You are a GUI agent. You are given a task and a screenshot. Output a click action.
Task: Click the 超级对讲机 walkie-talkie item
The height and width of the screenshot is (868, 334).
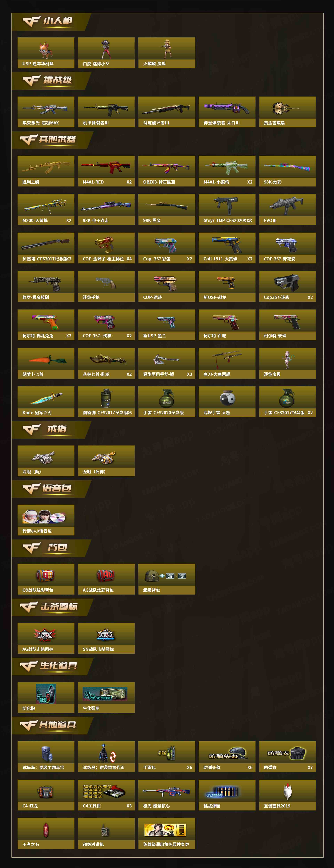pos(106,833)
